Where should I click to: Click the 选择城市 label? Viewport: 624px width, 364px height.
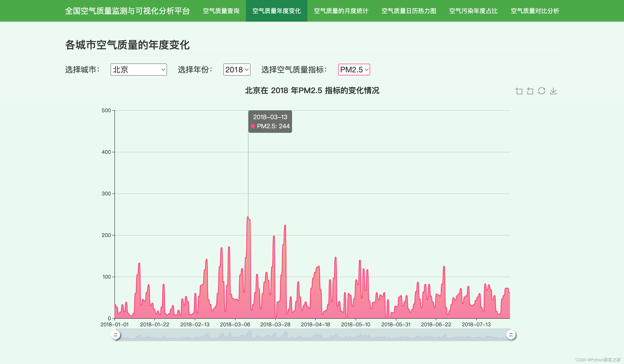coord(82,70)
